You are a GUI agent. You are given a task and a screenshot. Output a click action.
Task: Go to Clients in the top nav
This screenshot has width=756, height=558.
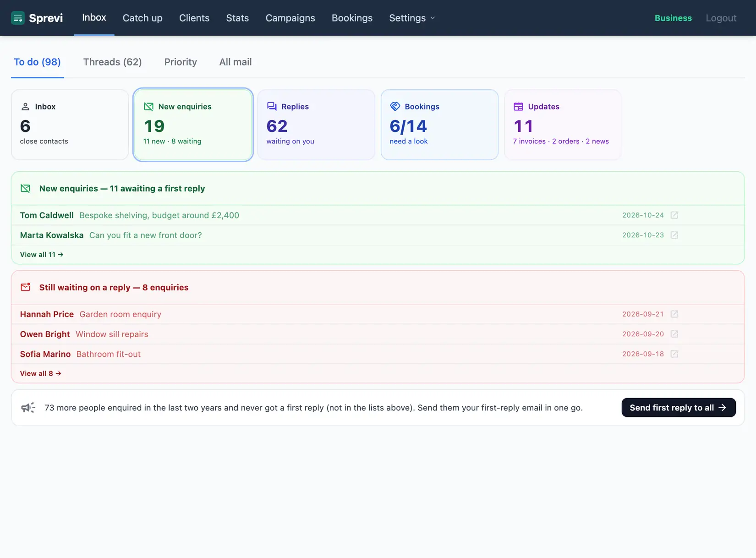pyautogui.click(x=194, y=18)
